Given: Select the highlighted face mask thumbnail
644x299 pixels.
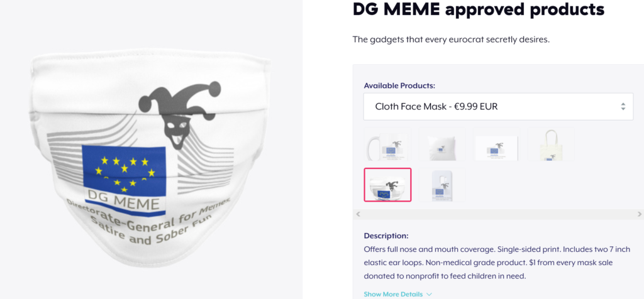Looking at the screenshot, I should click(387, 185).
